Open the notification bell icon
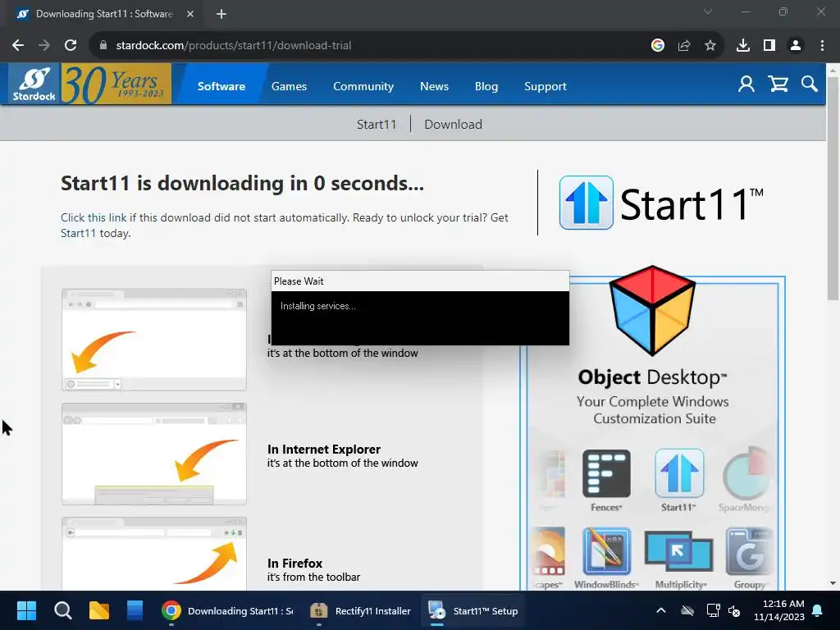The image size is (840, 630). coord(818,610)
